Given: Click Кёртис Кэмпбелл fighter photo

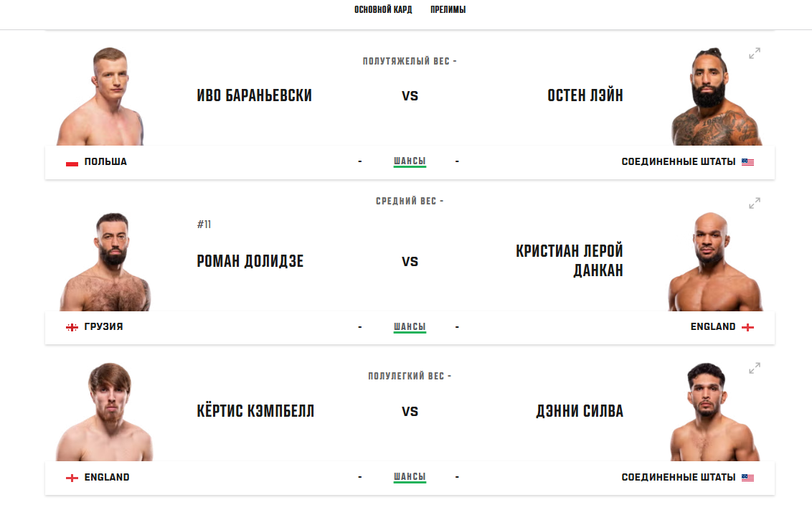Looking at the screenshot, I should point(105,412).
